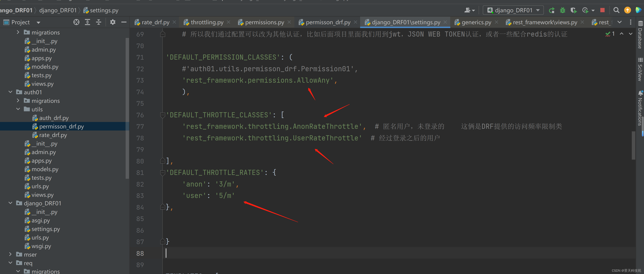This screenshot has height=274, width=644.
Task: Open the editor tabs more options menu
Action: coord(630,22)
